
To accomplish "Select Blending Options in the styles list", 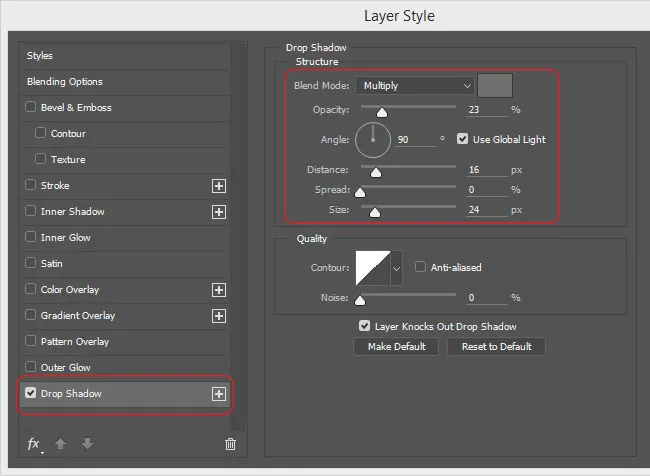I will 65,82.
